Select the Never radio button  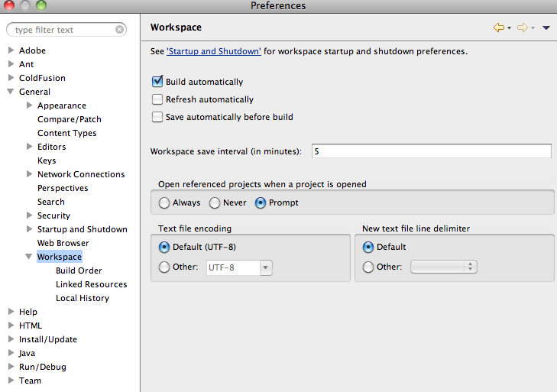pyautogui.click(x=215, y=203)
